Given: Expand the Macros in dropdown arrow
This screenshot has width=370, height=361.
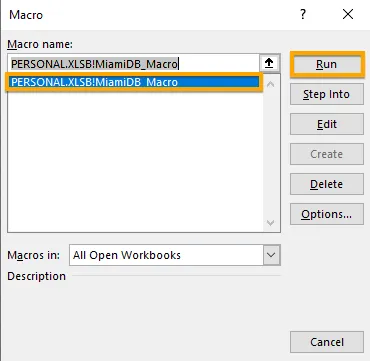Looking at the screenshot, I should point(271,255).
